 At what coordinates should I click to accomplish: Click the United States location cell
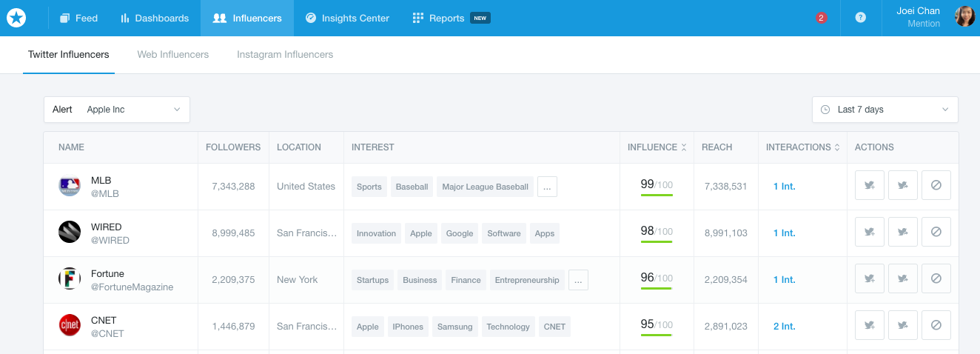coord(306,187)
